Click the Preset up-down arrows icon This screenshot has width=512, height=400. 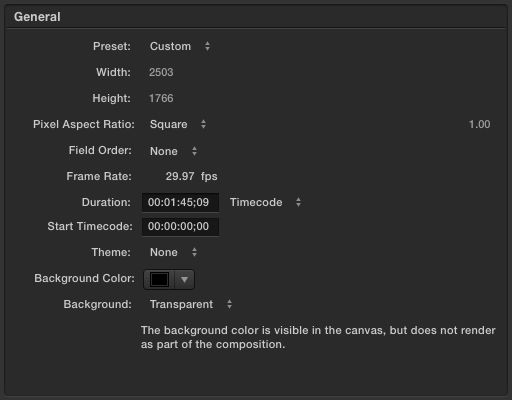(x=207, y=46)
